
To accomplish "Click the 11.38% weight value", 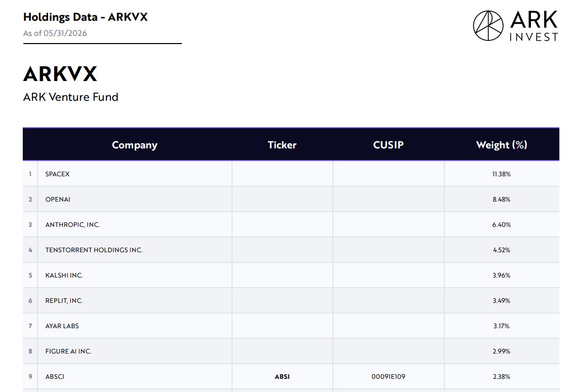I will point(502,174).
